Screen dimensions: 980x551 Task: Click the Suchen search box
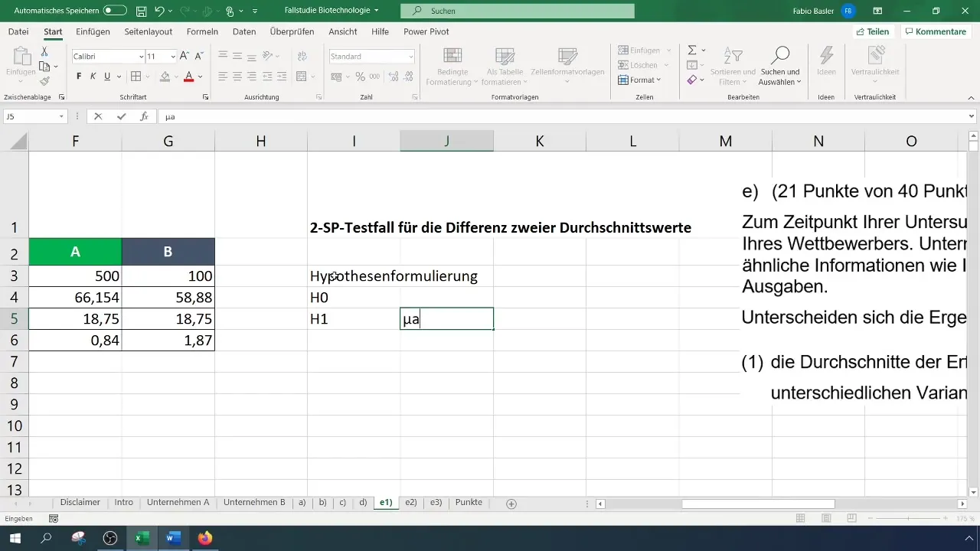(518, 11)
